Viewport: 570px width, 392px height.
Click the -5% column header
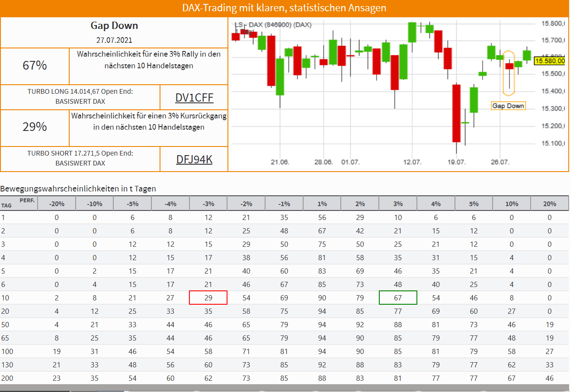[132, 204]
